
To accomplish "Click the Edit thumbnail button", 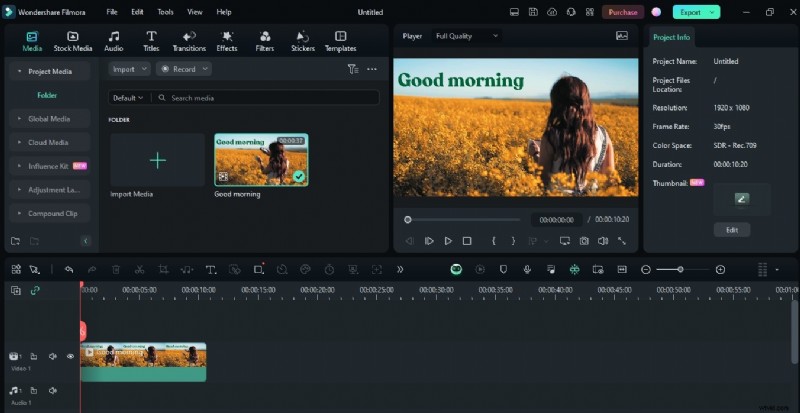I will pyautogui.click(x=732, y=230).
